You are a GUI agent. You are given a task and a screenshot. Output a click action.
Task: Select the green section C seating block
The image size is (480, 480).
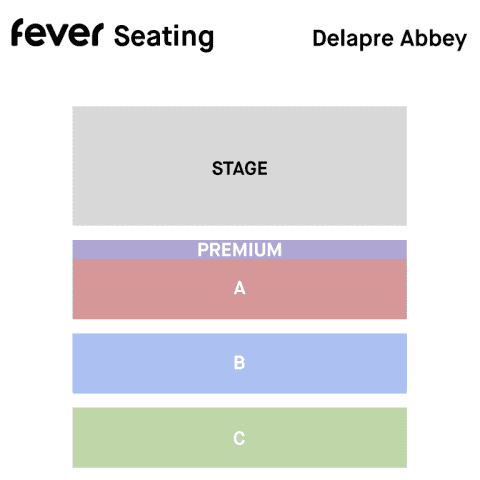coord(240,437)
